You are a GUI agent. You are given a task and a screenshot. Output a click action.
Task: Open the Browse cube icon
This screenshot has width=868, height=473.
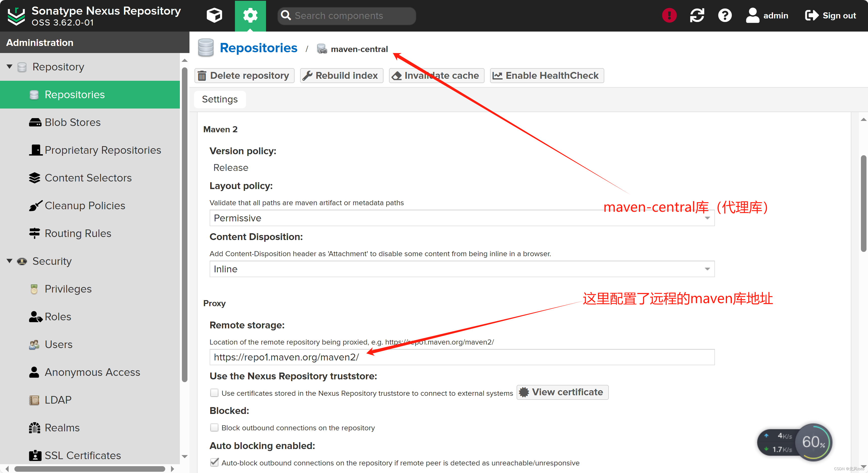pyautogui.click(x=214, y=15)
